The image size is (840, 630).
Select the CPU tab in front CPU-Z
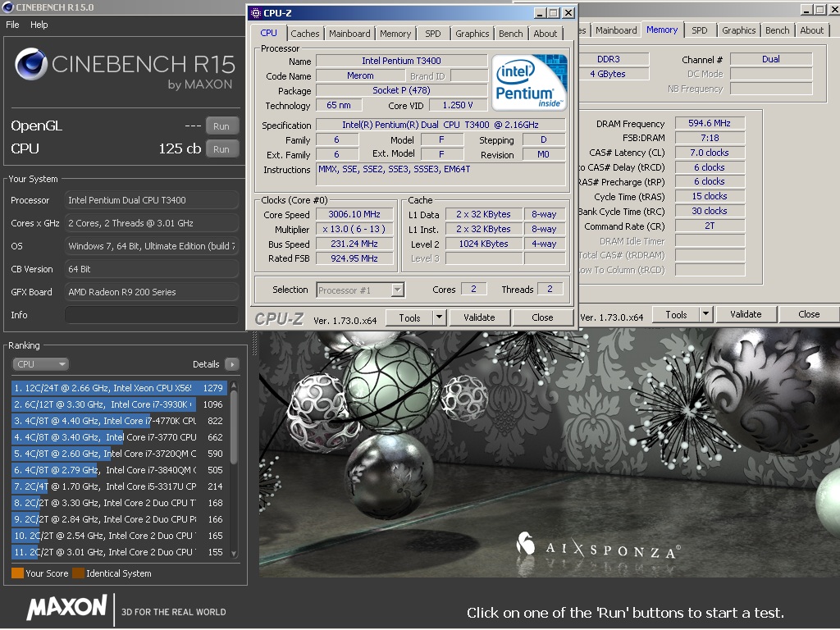pyautogui.click(x=268, y=33)
